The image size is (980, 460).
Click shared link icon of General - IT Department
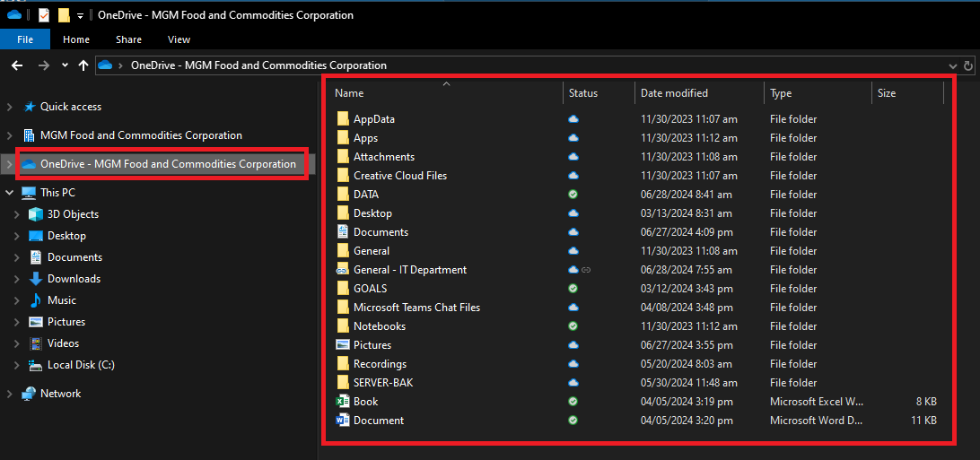[x=586, y=270]
